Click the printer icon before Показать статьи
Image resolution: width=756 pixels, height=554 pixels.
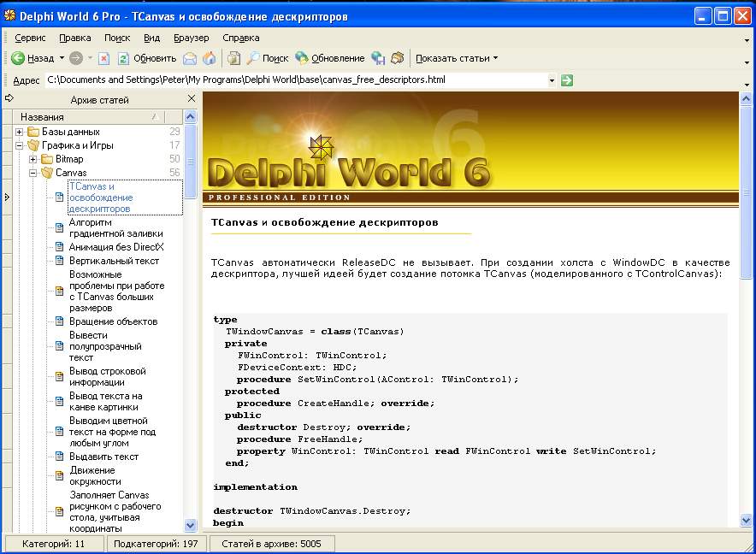coord(398,58)
